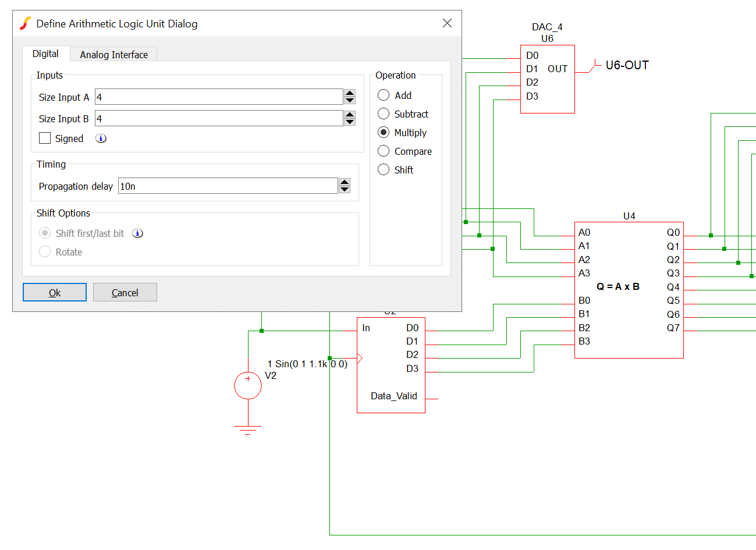Choose the Subtract operation radio button
The image size is (756, 550).
384,114
